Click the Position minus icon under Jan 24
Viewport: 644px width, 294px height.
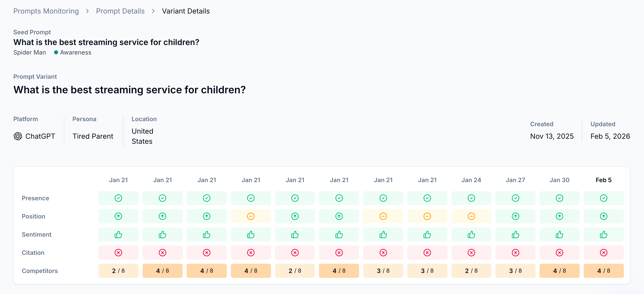[x=471, y=216]
